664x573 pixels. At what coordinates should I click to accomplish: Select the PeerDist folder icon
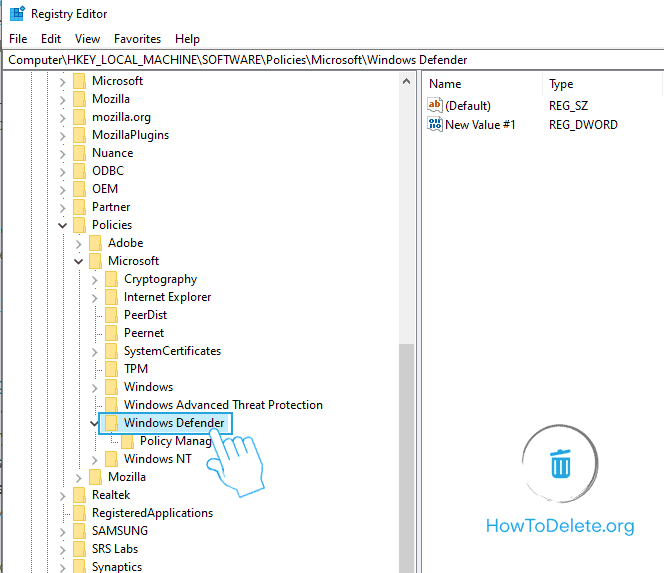[x=112, y=315]
